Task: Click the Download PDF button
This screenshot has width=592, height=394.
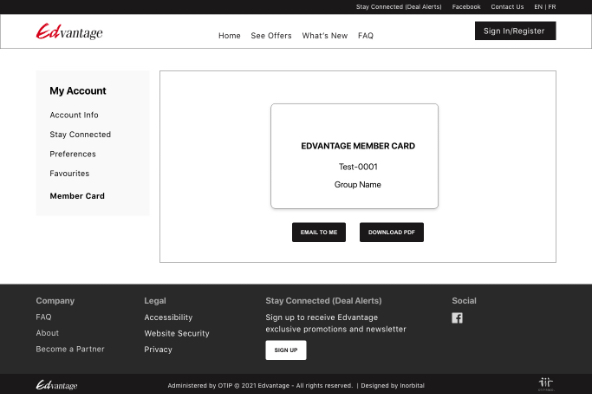Action: [392, 232]
